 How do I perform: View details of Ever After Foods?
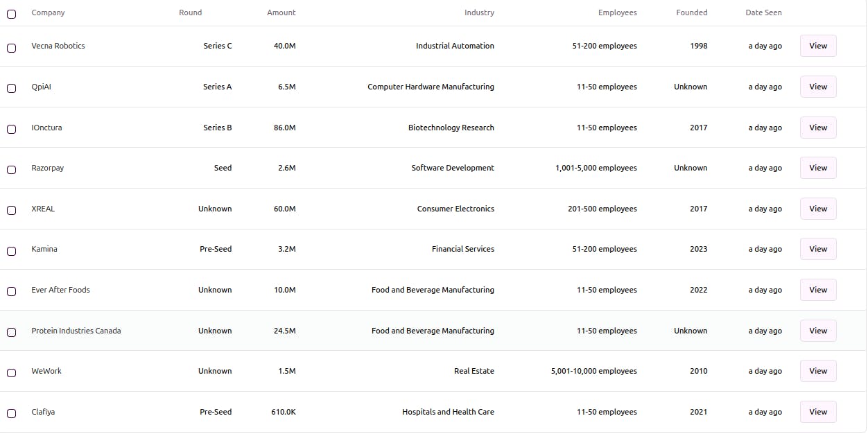818,290
